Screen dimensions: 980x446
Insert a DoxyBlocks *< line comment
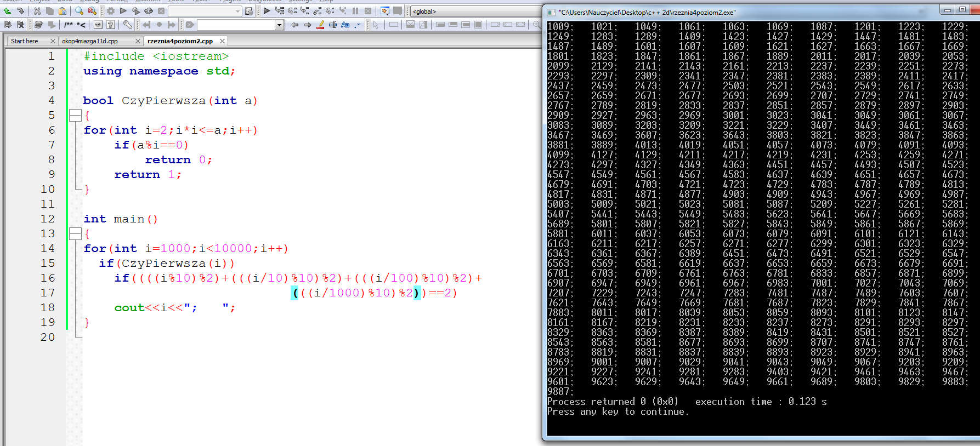[81, 25]
